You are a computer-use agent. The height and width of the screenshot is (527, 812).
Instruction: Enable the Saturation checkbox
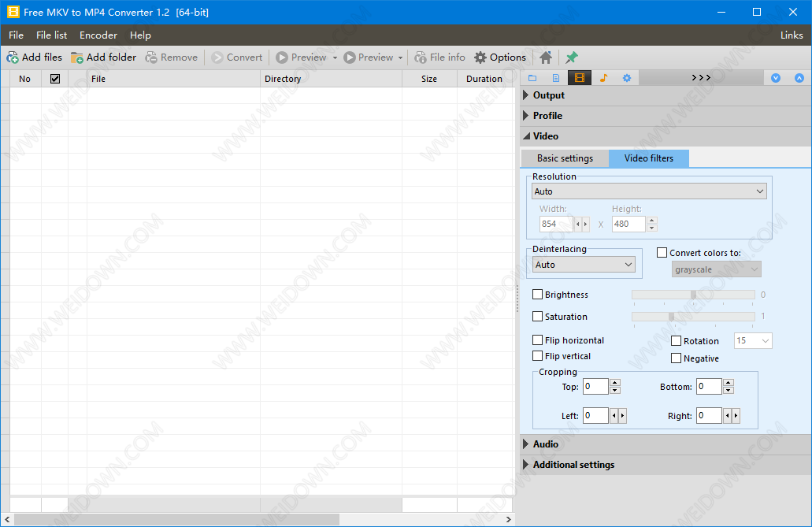tap(538, 316)
